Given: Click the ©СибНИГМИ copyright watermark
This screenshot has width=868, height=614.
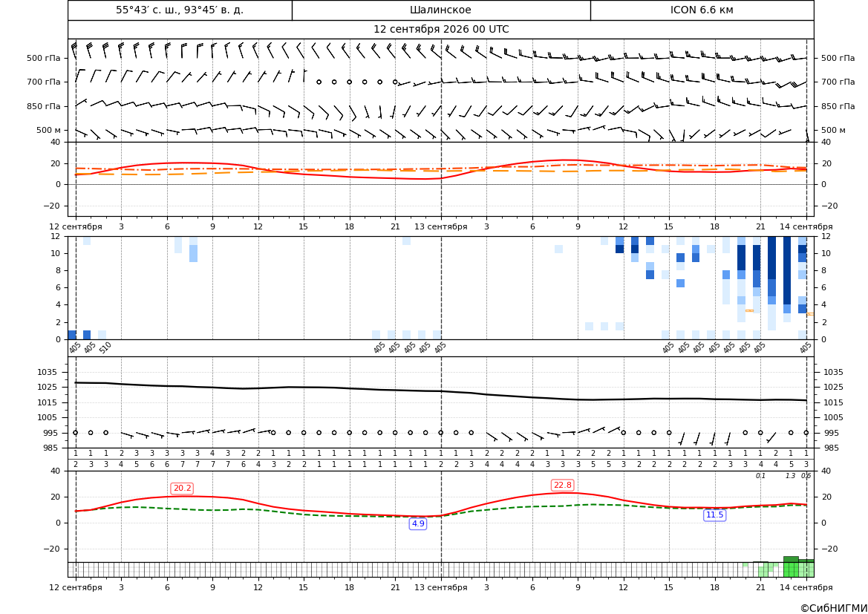Looking at the screenshot, I should (x=833, y=608).
